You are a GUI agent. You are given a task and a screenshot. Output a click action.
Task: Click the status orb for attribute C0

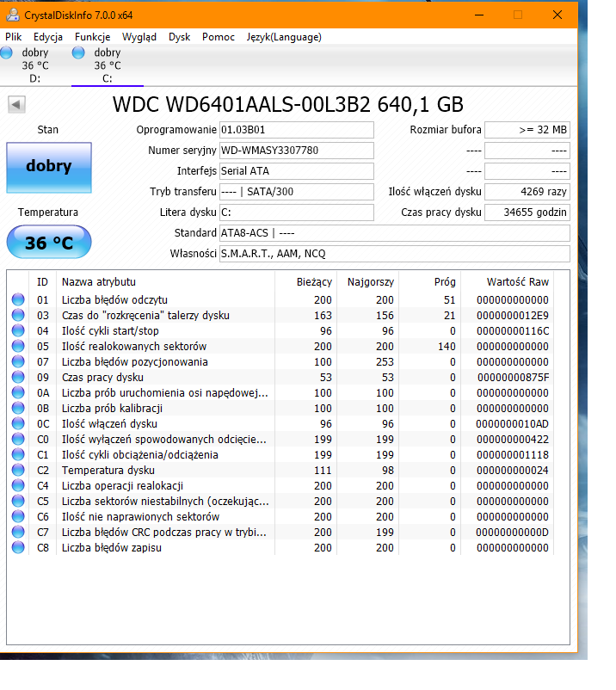pyautogui.click(x=18, y=439)
